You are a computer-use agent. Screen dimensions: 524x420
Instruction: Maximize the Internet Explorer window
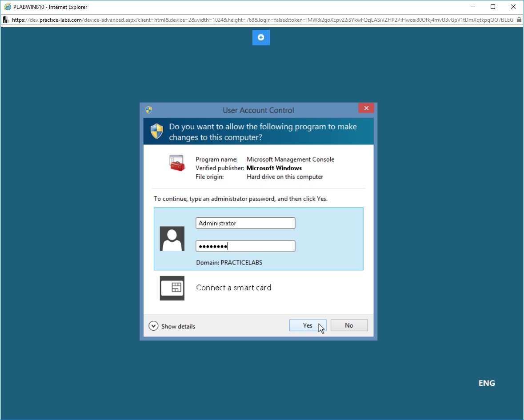point(493,7)
